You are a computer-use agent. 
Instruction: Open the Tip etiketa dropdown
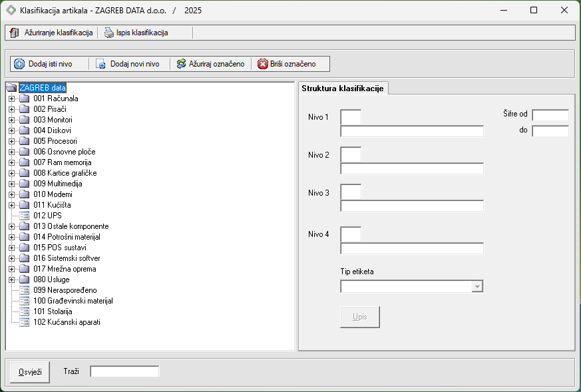click(x=477, y=286)
